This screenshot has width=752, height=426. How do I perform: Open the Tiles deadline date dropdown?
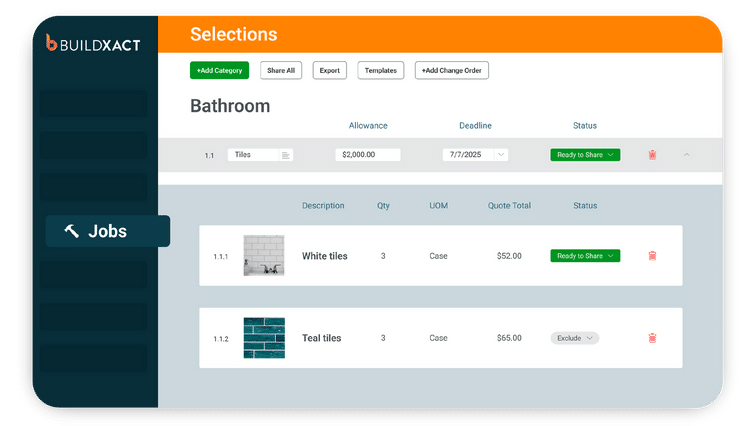[x=501, y=154]
